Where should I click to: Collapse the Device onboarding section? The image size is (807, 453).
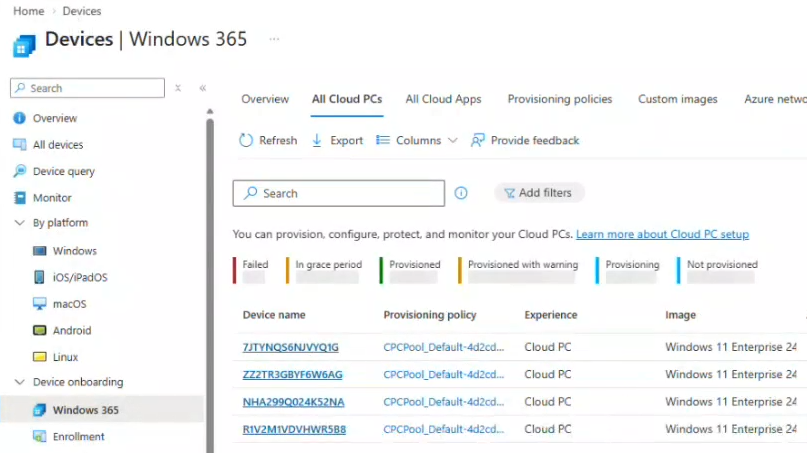point(20,382)
